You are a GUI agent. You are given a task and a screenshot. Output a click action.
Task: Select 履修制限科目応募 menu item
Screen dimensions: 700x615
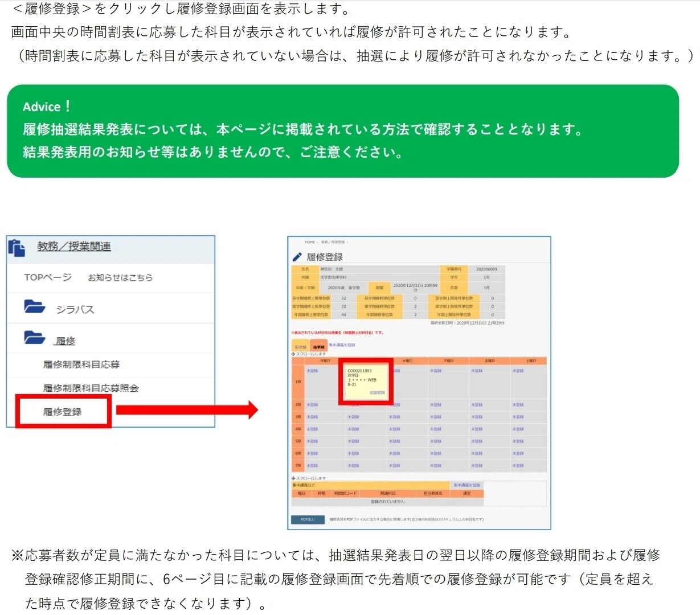[x=81, y=364]
